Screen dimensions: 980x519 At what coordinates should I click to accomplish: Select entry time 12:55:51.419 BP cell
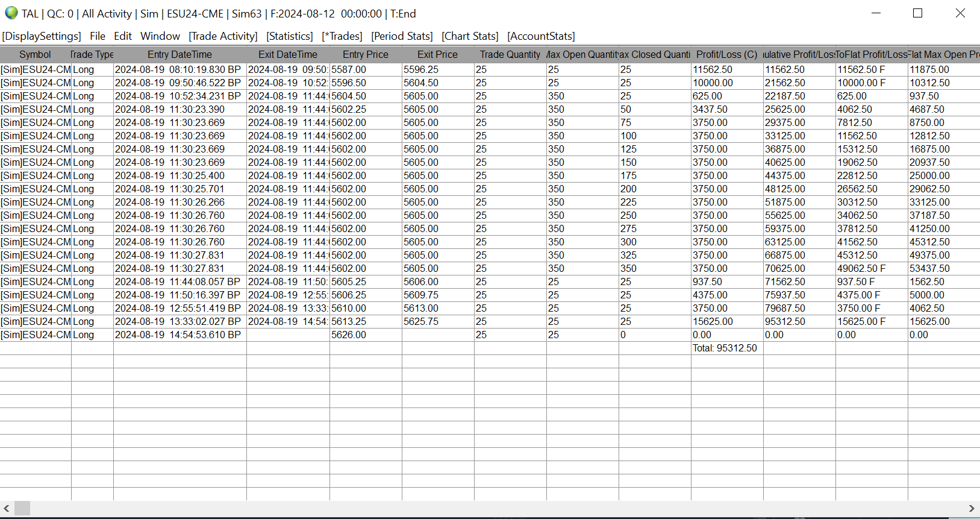click(x=180, y=308)
